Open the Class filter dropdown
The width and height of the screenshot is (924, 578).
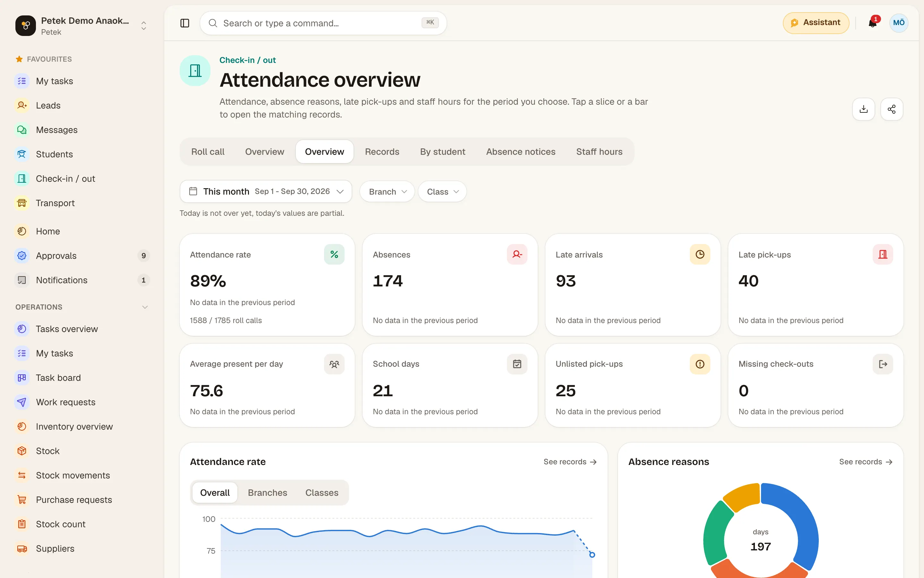click(x=442, y=192)
